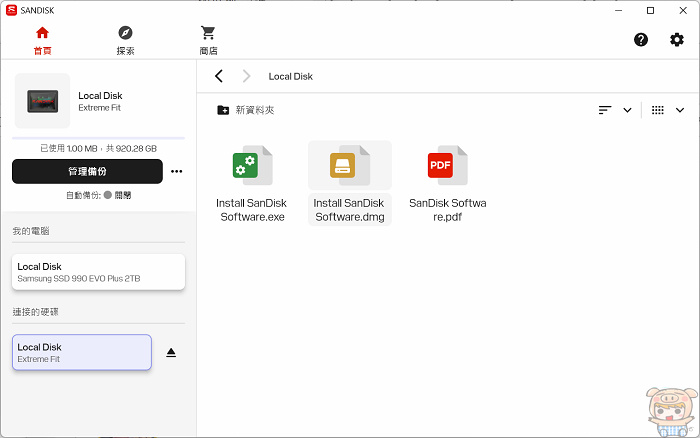Select SanDisk Software.pdf file icon
Image resolution: width=700 pixels, height=438 pixels.
pyautogui.click(x=447, y=165)
